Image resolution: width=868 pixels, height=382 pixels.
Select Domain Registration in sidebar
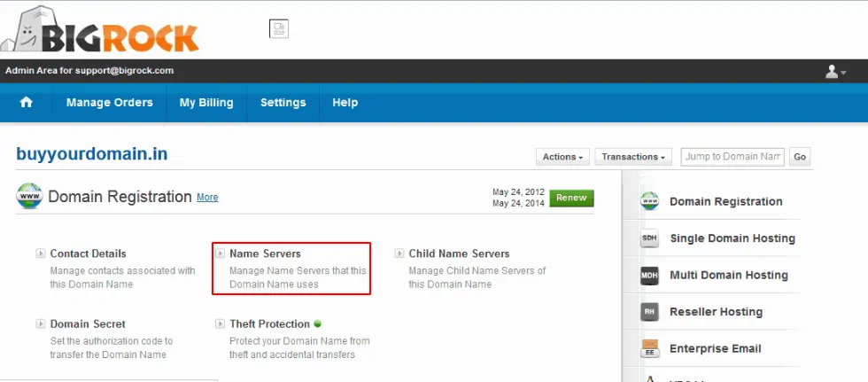pyautogui.click(x=725, y=201)
